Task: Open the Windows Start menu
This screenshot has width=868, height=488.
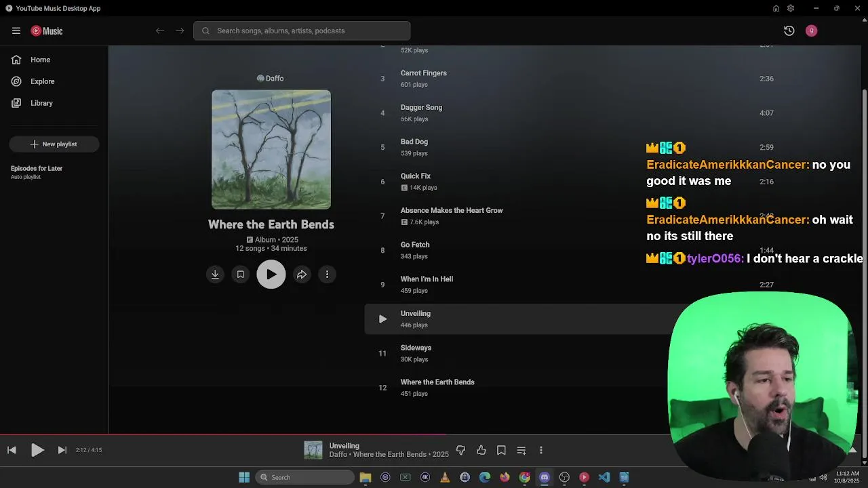Action: [244, 477]
